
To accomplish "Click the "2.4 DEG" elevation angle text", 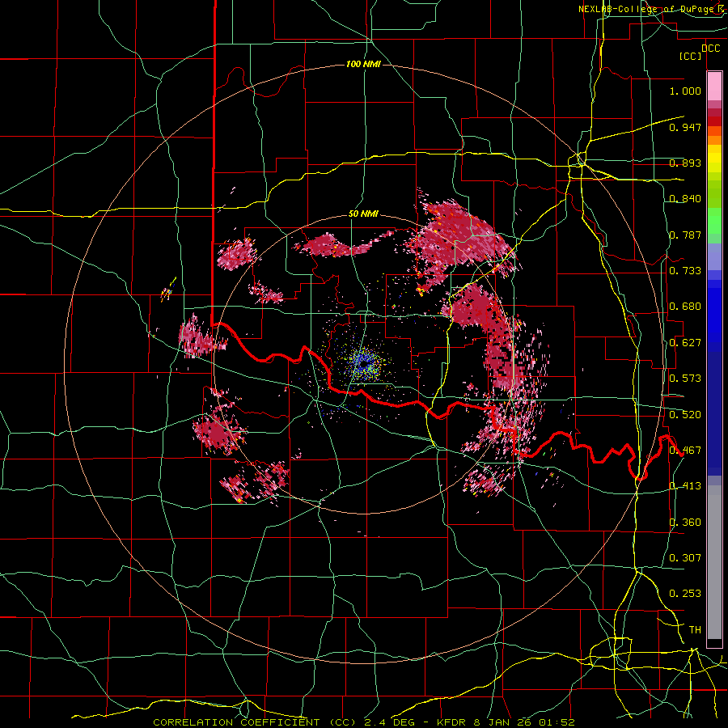I will pyautogui.click(x=389, y=722).
